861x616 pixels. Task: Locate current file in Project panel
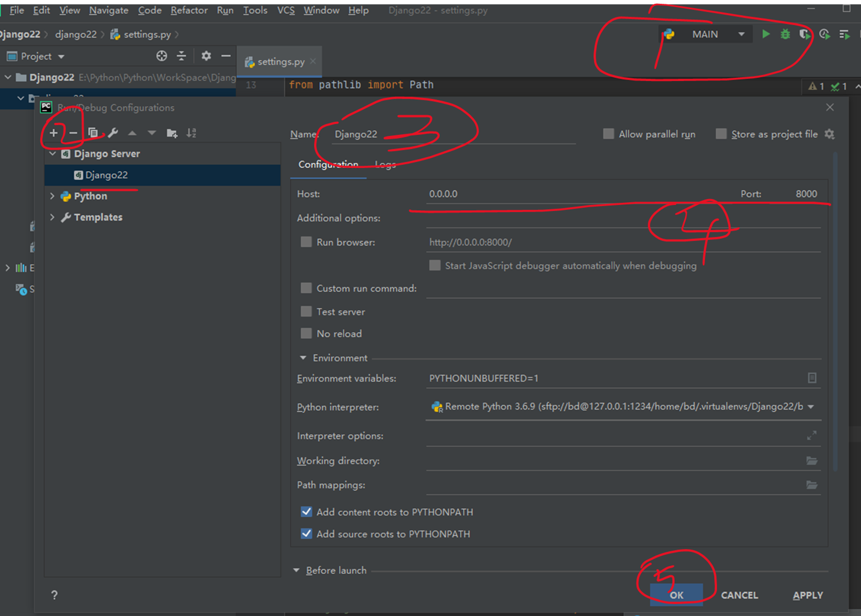(162, 56)
